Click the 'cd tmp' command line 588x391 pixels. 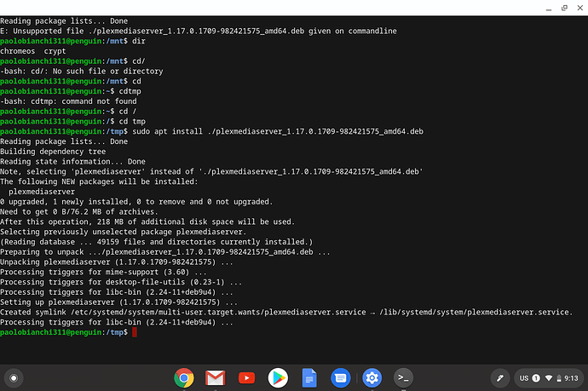72,122
